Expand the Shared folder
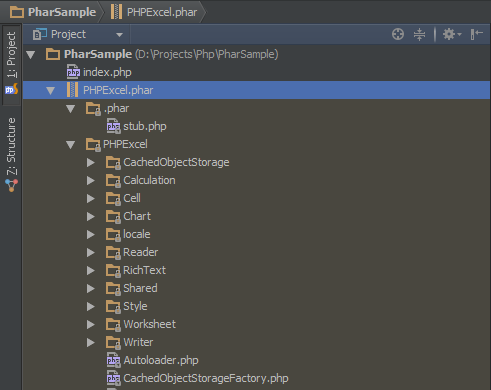 click(x=91, y=288)
